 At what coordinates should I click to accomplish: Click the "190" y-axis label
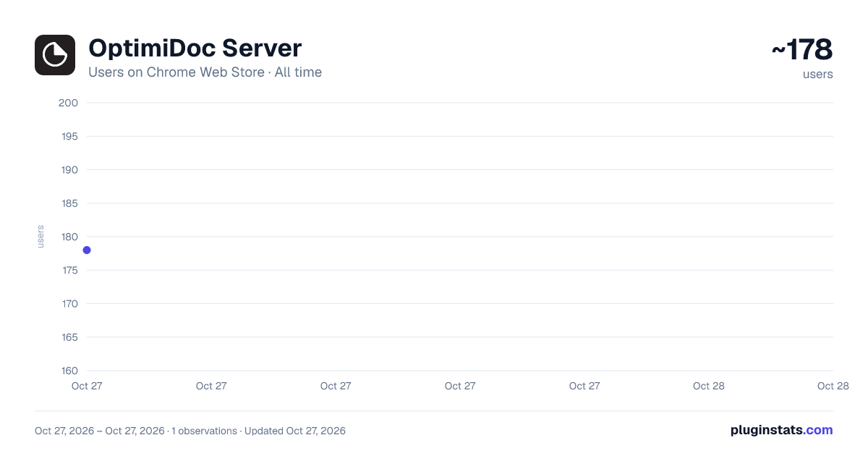pos(68,170)
